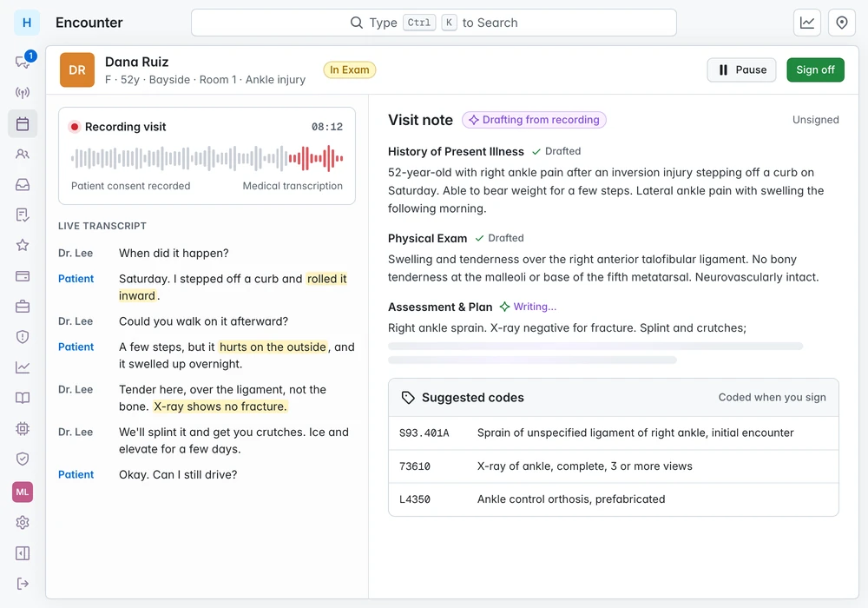Select code 73610 X-ray row

(x=614, y=466)
